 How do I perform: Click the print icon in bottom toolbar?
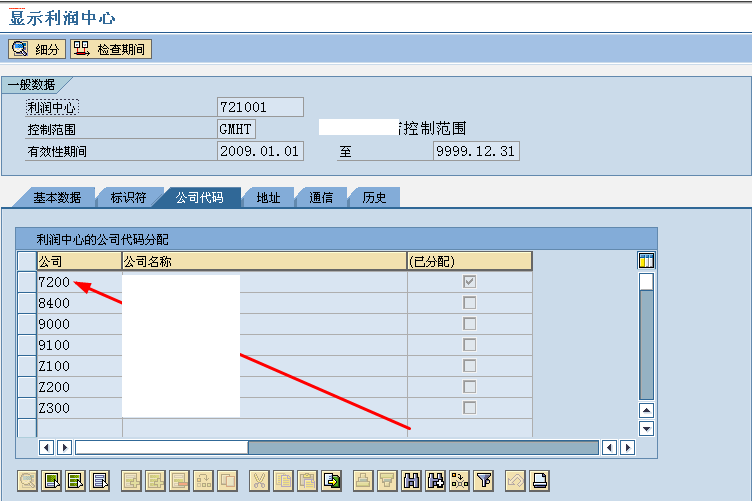[x=540, y=480]
